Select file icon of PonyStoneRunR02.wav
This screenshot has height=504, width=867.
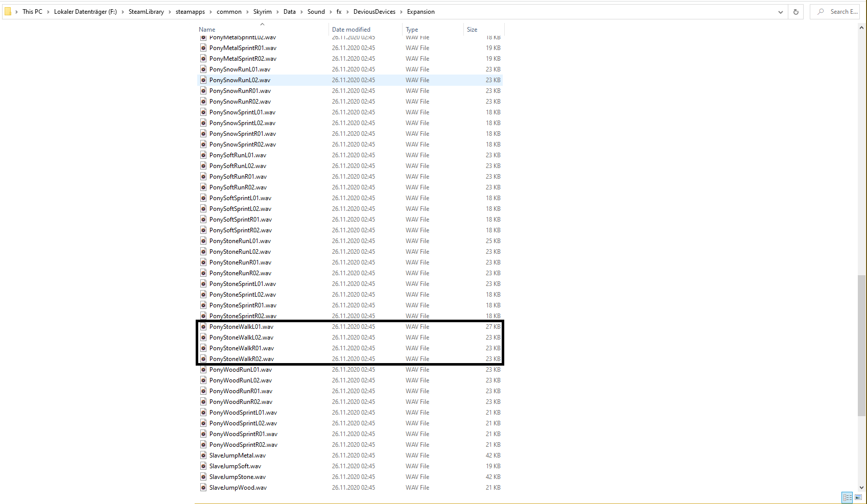pos(203,273)
